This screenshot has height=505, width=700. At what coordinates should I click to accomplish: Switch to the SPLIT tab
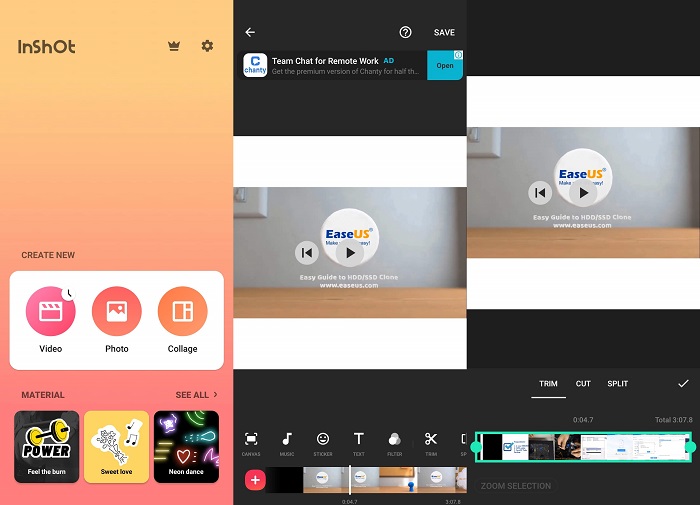coord(618,384)
